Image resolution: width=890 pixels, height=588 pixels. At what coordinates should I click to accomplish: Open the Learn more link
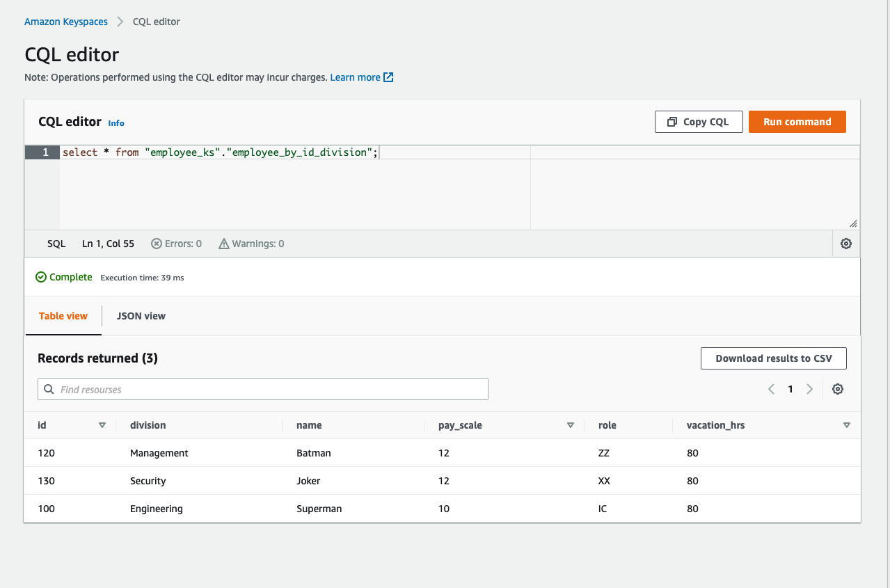[x=361, y=77]
